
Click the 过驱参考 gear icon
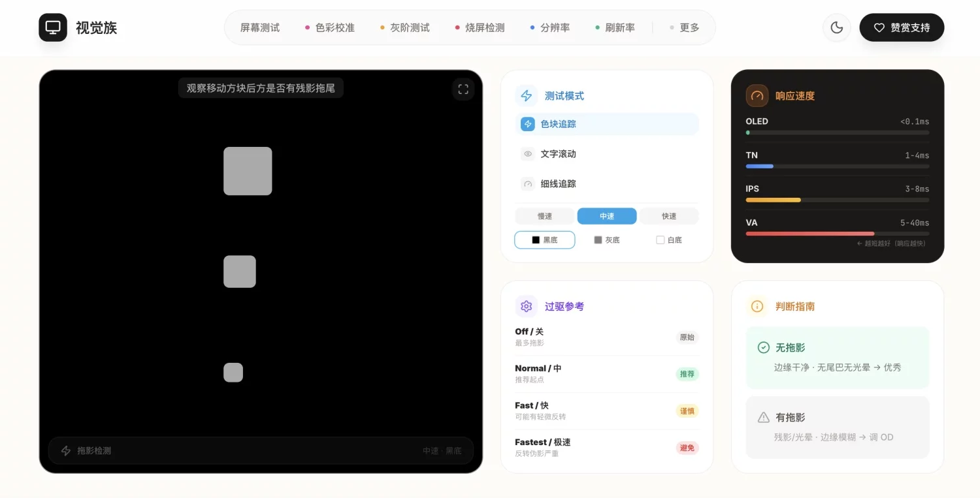click(526, 306)
